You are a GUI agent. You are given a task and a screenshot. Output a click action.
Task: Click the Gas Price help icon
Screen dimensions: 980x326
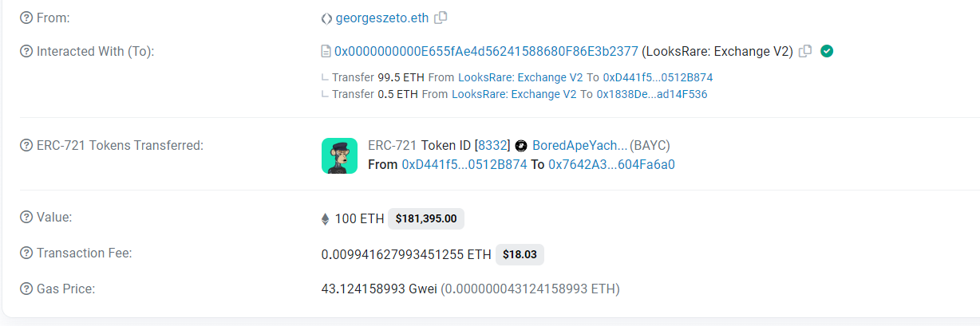[26, 289]
